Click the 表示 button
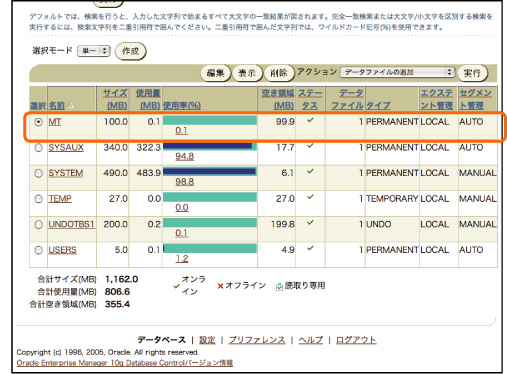This screenshot has height=374, width=507. (247, 73)
